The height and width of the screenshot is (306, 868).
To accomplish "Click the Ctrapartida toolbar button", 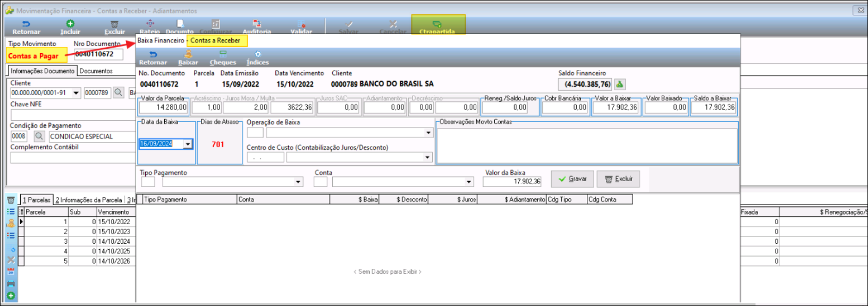I will click(437, 27).
